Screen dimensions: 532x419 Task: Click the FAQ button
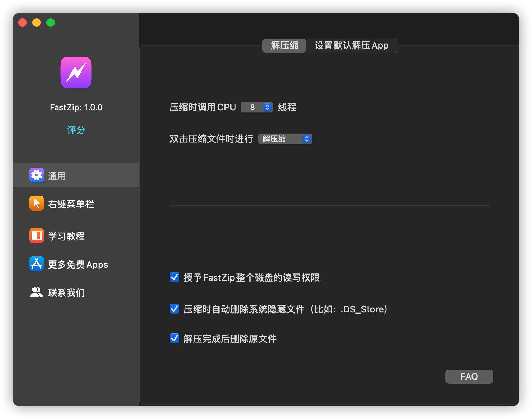[469, 376]
